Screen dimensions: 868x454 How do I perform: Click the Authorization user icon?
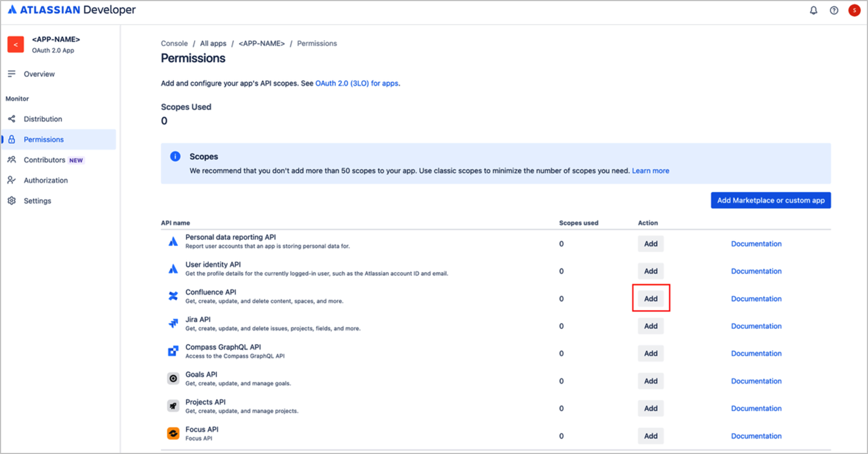pos(12,180)
